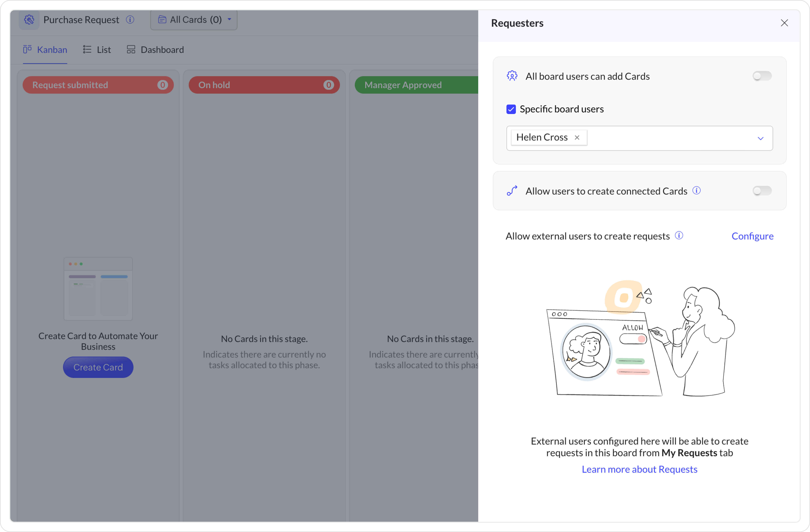Open Learn more about Requests link

(x=639, y=469)
